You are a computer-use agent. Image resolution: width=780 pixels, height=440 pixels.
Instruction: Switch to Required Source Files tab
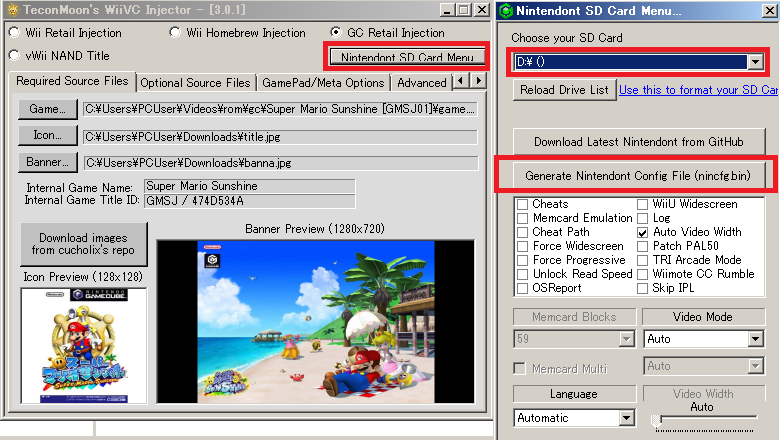pyautogui.click(x=72, y=81)
